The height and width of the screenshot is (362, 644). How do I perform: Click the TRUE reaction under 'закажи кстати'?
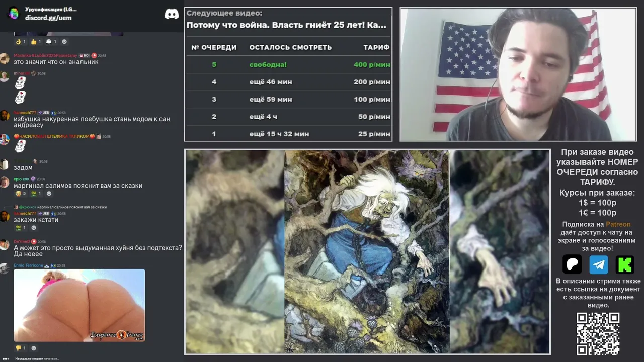[21, 228]
